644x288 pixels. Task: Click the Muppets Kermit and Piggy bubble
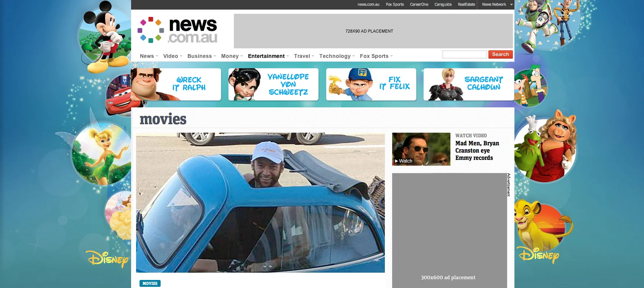[544, 148]
